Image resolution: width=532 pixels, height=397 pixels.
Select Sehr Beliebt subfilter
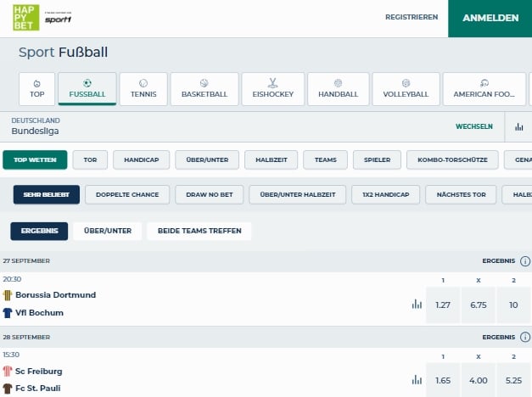point(47,195)
